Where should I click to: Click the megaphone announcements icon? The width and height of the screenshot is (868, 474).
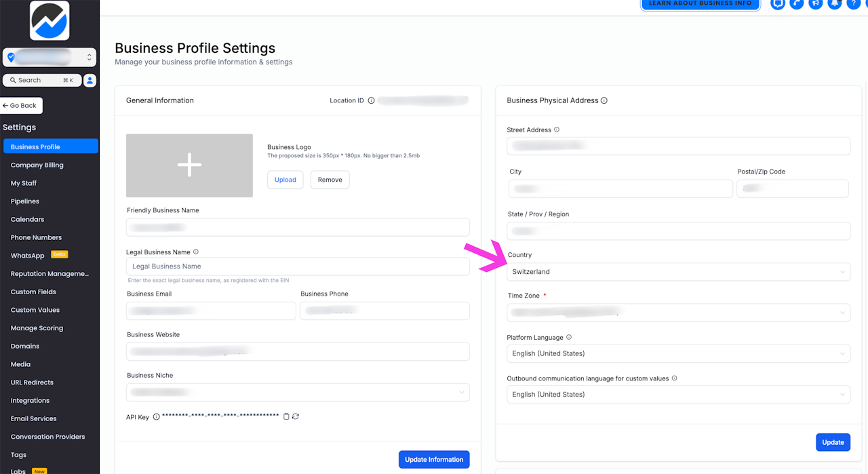point(816,3)
